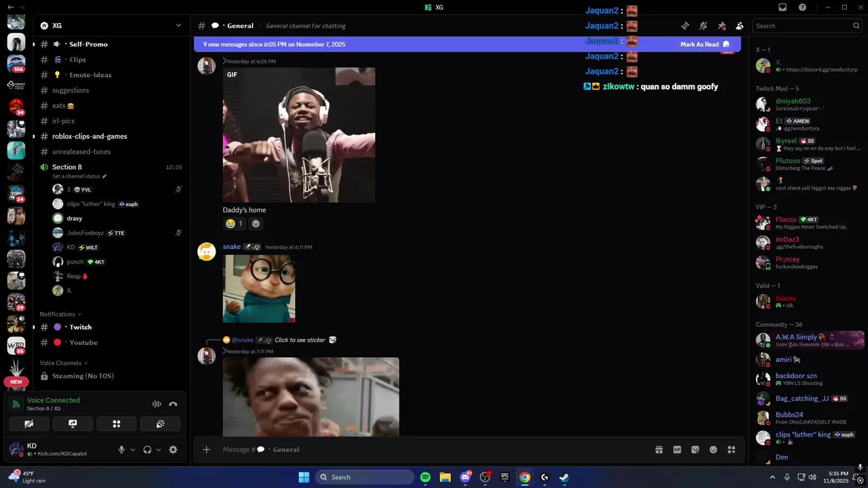The image size is (868, 488).
Task: Open snake's Alvin chipmunk image
Action: (x=259, y=289)
